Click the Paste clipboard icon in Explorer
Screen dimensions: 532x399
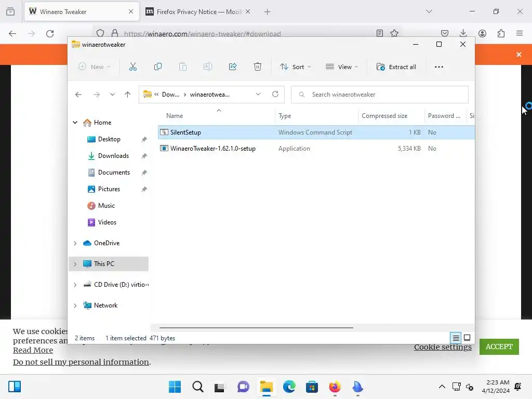point(183,67)
